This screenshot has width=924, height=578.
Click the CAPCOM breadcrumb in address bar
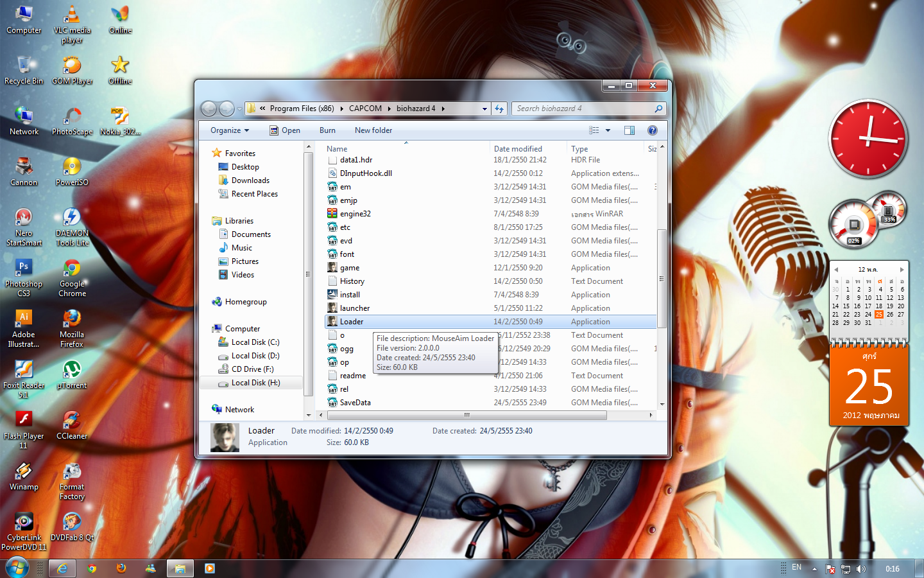(365, 109)
